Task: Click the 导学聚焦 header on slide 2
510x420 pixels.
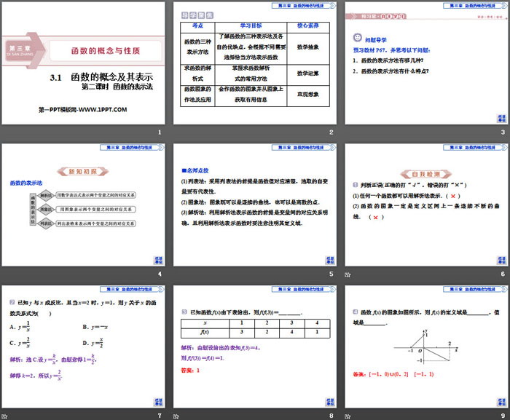Action: point(197,15)
